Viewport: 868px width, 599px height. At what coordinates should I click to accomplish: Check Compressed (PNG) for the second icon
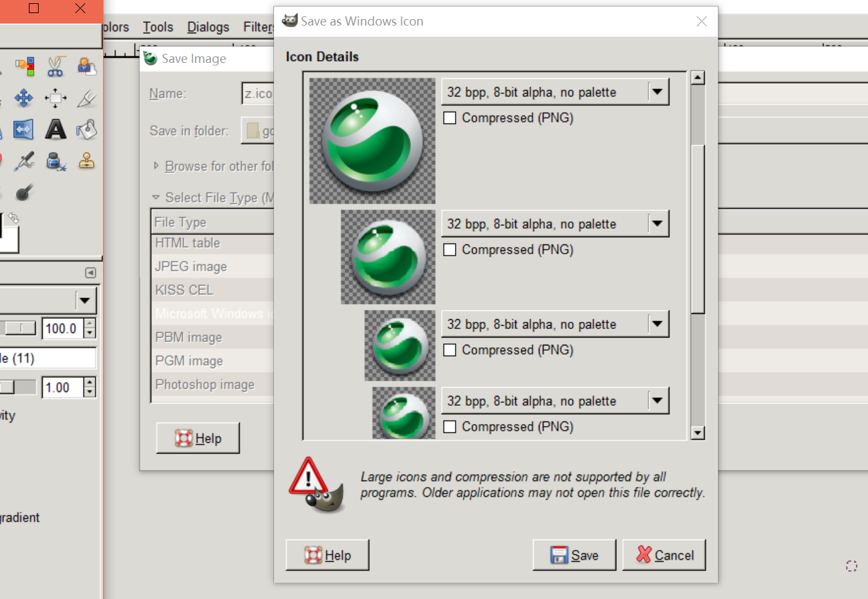coord(450,250)
